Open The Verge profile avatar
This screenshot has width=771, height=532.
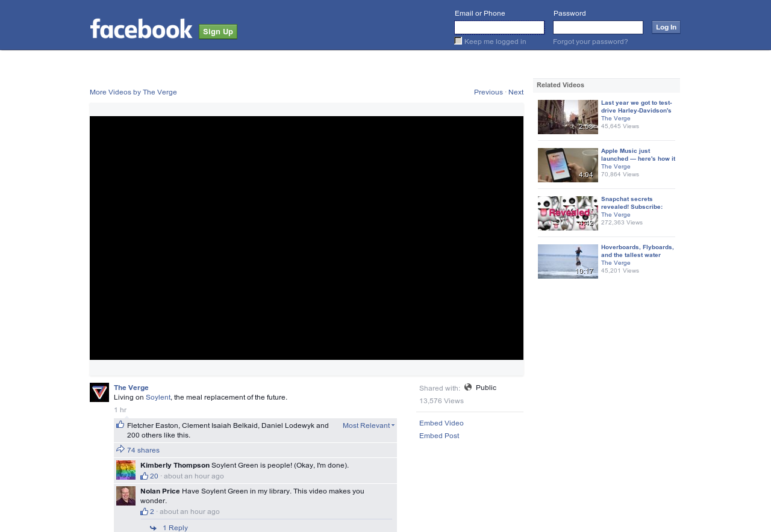(99, 392)
